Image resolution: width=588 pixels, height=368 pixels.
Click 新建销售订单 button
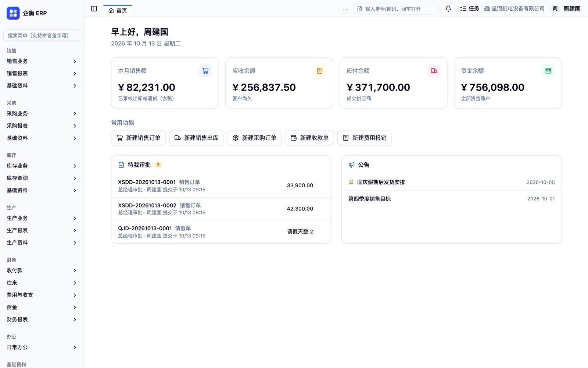[139, 138]
